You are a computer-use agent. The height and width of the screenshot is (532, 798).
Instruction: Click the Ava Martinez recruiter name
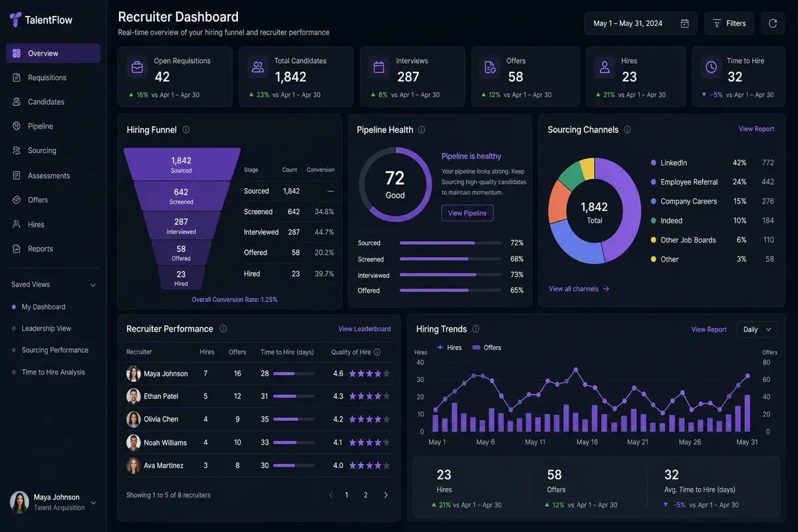click(x=164, y=466)
